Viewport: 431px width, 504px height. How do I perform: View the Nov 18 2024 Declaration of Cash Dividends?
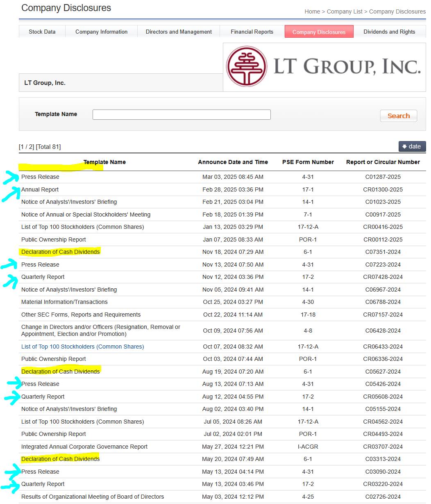[60, 252]
